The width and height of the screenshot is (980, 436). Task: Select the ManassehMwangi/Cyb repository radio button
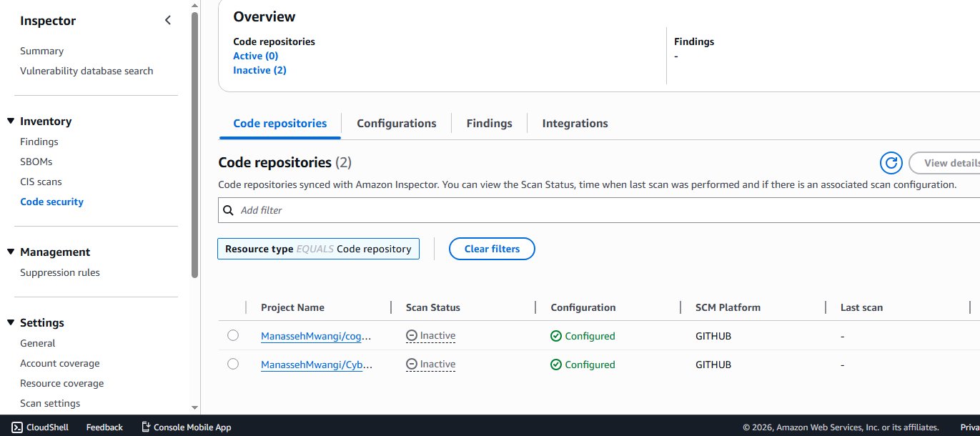coord(233,364)
